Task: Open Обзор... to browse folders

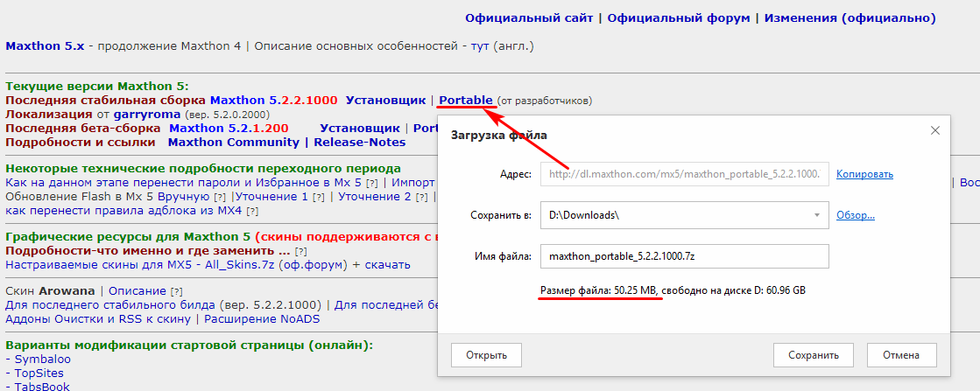Action: tap(856, 215)
